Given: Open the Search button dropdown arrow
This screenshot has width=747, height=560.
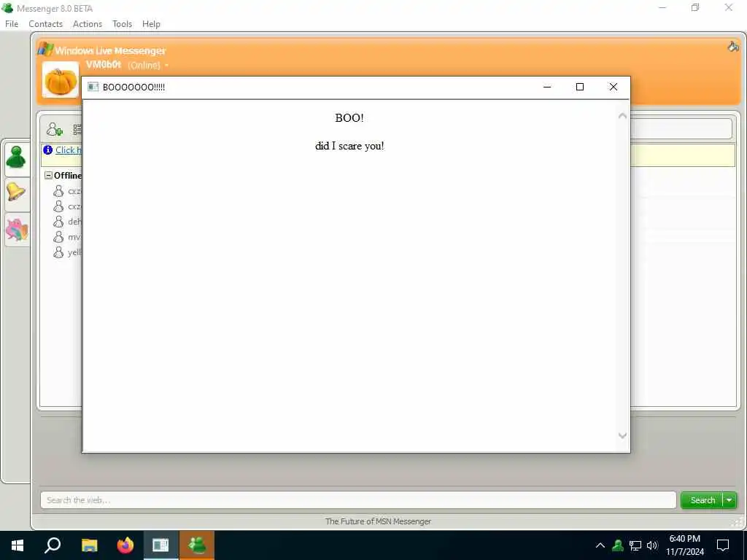Looking at the screenshot, I should [729, 500].
